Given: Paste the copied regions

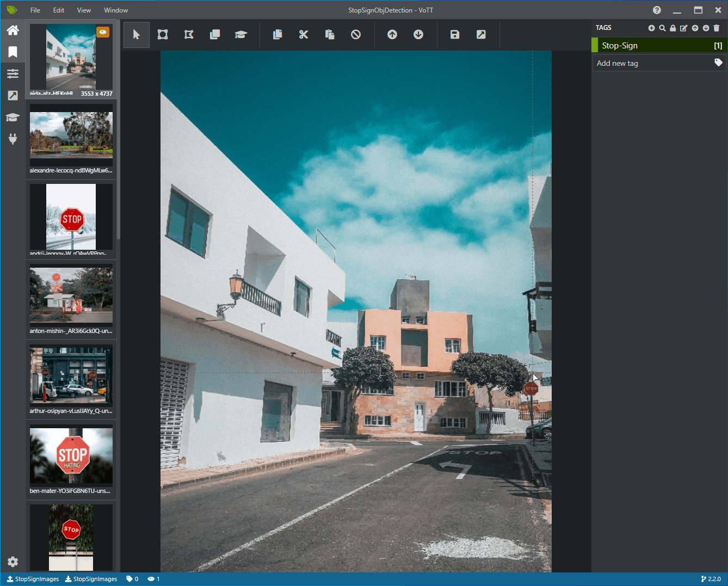Looking at the screenshot, I should coord(329,34).
